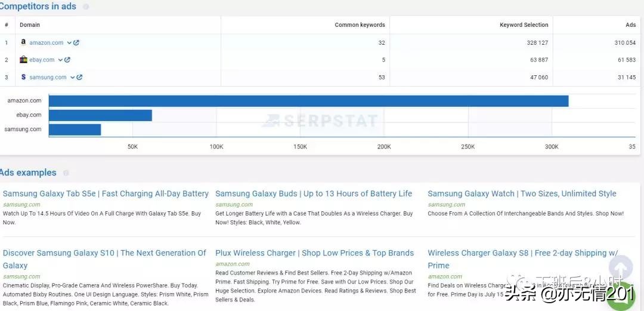This screenshot has width=644, height=311.
Task: Open Plux Wireless Charger ad title
Action: [314, 253]
